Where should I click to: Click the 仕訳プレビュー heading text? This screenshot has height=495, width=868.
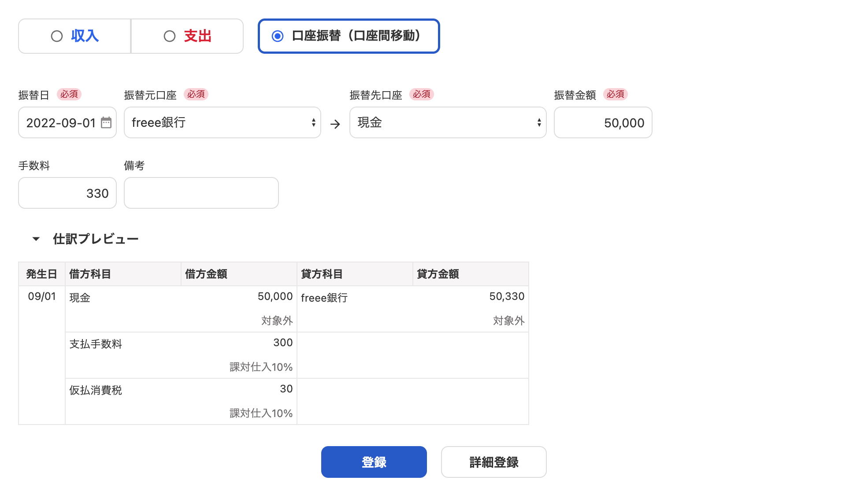pos(96,239)
